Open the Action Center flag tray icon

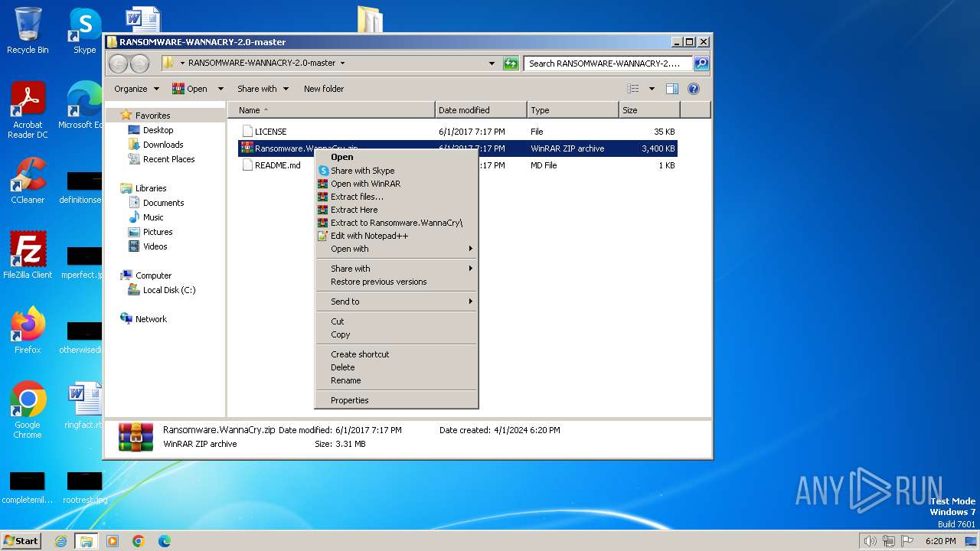907,541
